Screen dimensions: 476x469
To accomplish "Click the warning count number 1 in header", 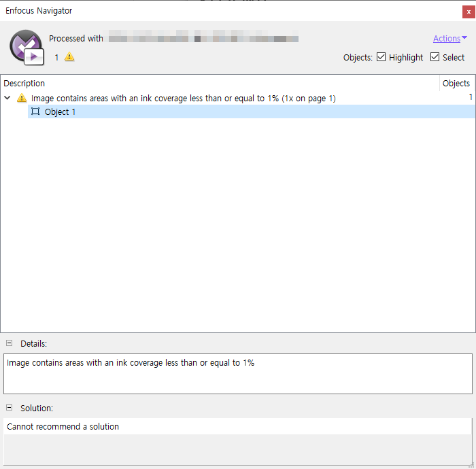I will click(x=57, y=57).
